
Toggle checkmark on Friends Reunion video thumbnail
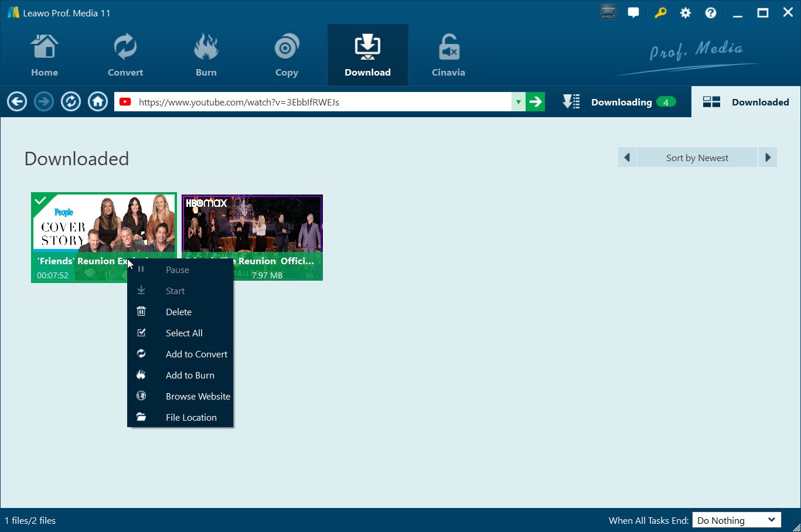pyautogui.click(x=40, y=201)
